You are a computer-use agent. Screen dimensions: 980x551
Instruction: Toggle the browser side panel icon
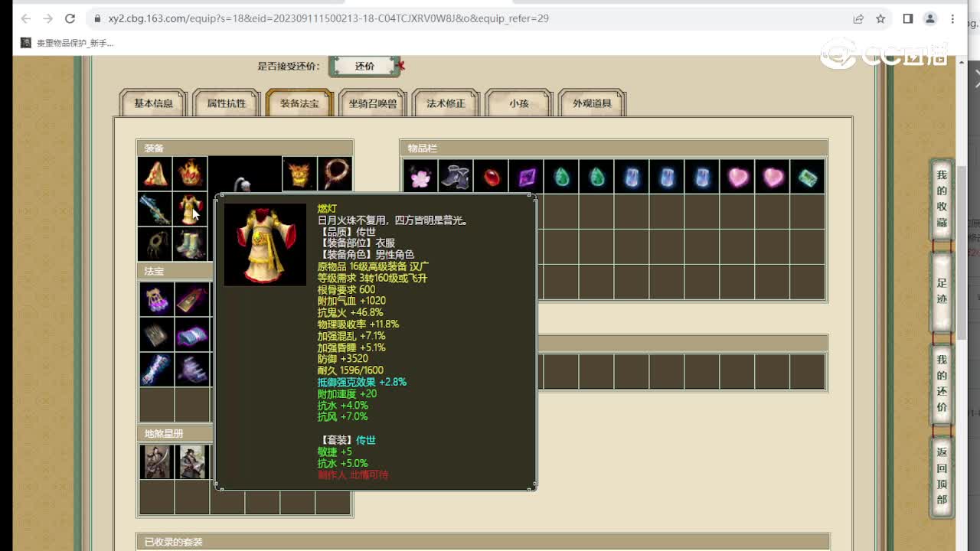(908, 18)
